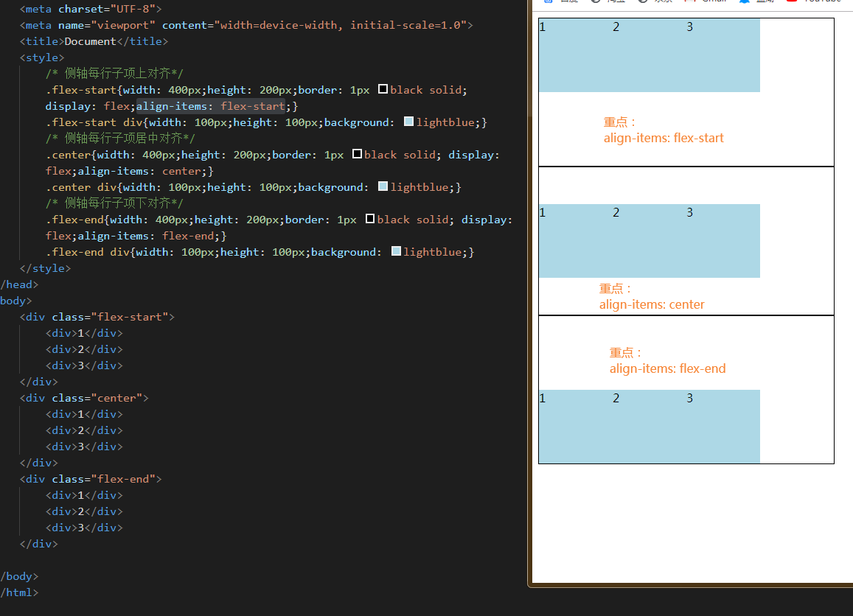Screen dimensions: 853x616
Task: Click box 2 in middle preview container
Action: point(650,241)
